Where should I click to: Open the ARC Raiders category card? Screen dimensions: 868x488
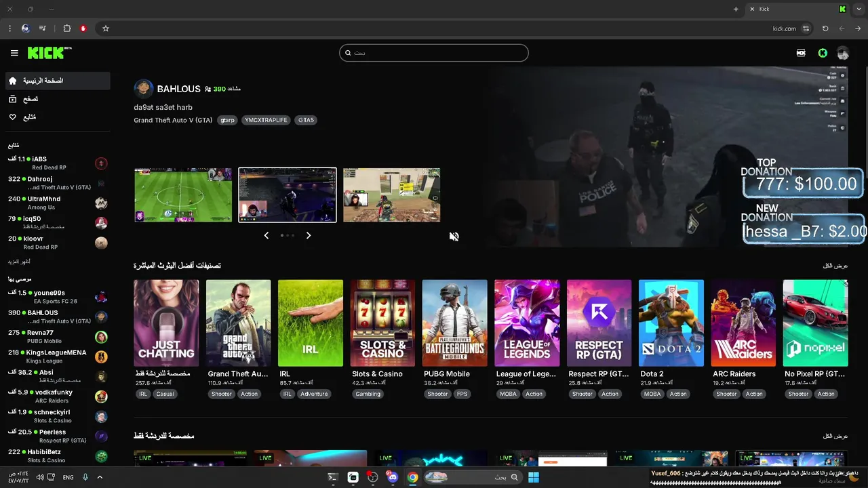coord(743,323)
